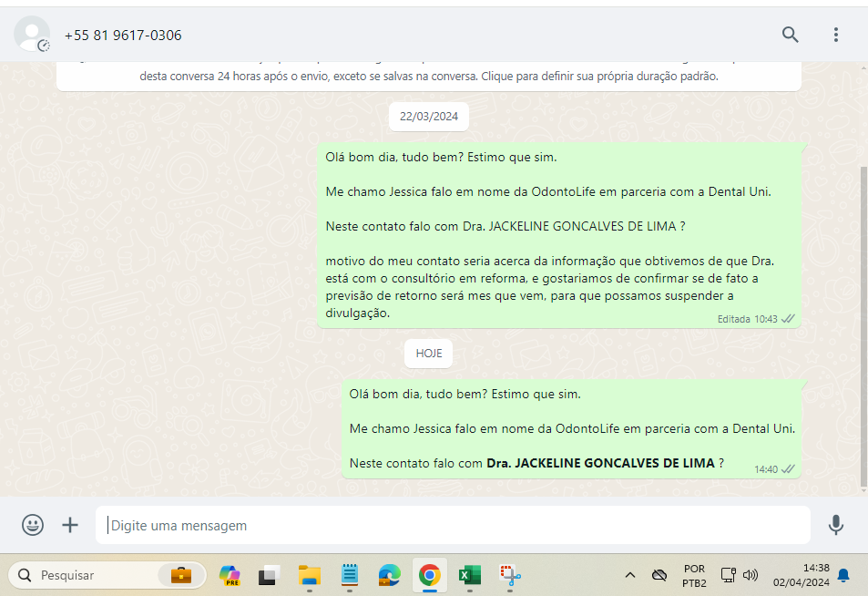Click the cloud sync tray icon
This screenshot has height=596, width=868.
click(659, 576)
